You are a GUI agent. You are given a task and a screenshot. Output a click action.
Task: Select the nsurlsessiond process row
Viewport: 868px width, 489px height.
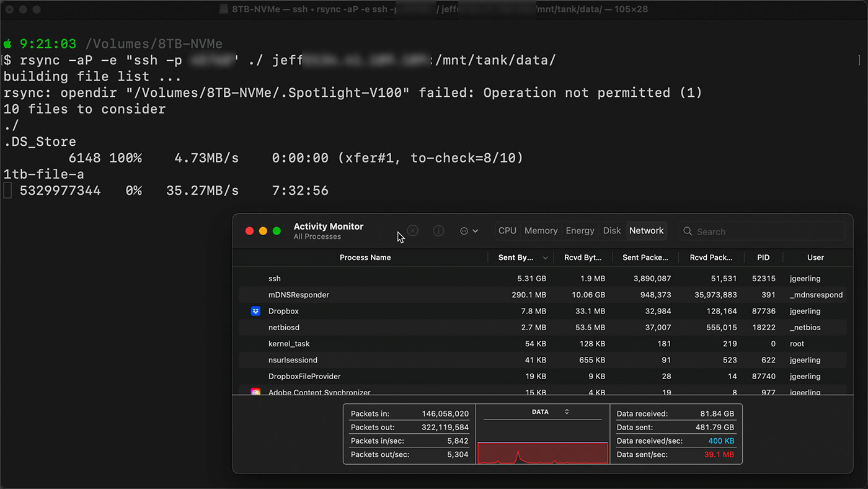pos(542,360)
